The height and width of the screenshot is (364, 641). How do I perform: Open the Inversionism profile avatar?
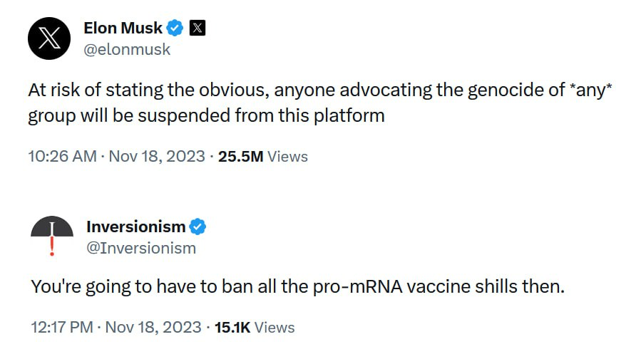point(52,235)
